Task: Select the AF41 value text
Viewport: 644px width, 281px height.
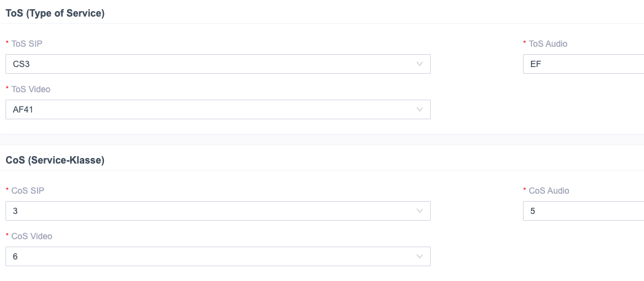Action: 23,109
